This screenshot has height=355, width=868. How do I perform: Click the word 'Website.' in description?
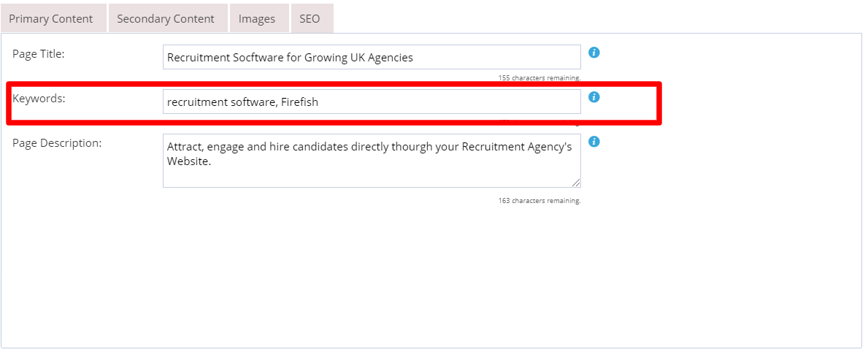coord(189,161)
